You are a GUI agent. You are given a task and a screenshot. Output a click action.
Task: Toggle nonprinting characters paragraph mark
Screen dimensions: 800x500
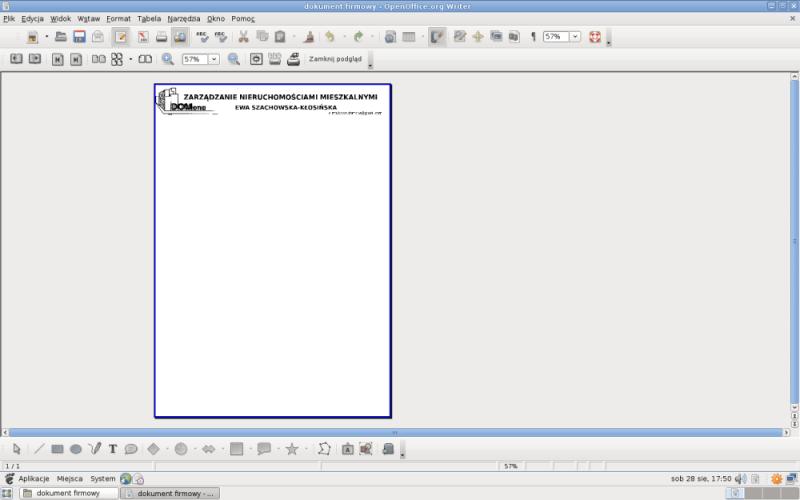(533, 37)
